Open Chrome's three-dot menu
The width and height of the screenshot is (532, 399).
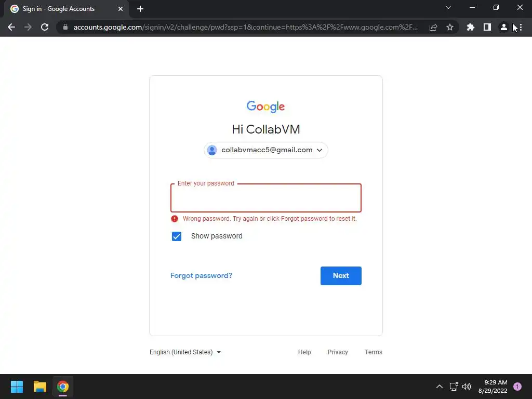(x=521, y=27)
